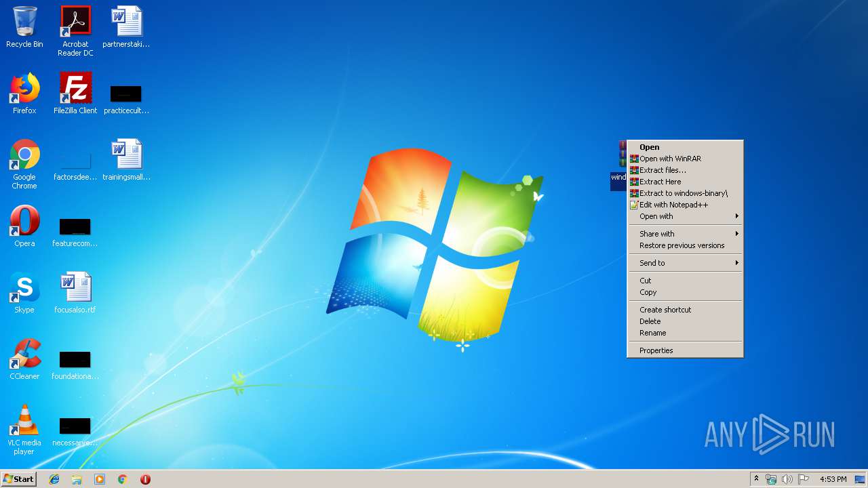Image resolution: width=868 pixels, height=488 pixels.
Task: Select the partnerstaki Word document
Action: click(126, 27)
